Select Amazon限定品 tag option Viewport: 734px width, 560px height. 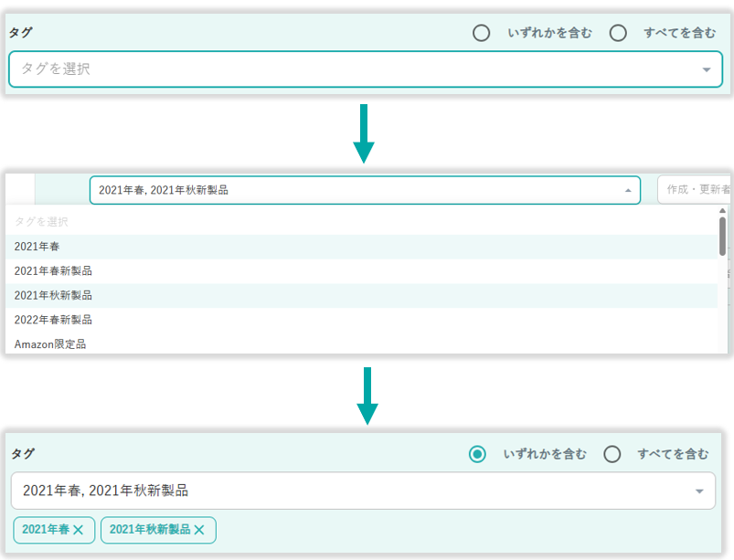(x=50, y=344)
